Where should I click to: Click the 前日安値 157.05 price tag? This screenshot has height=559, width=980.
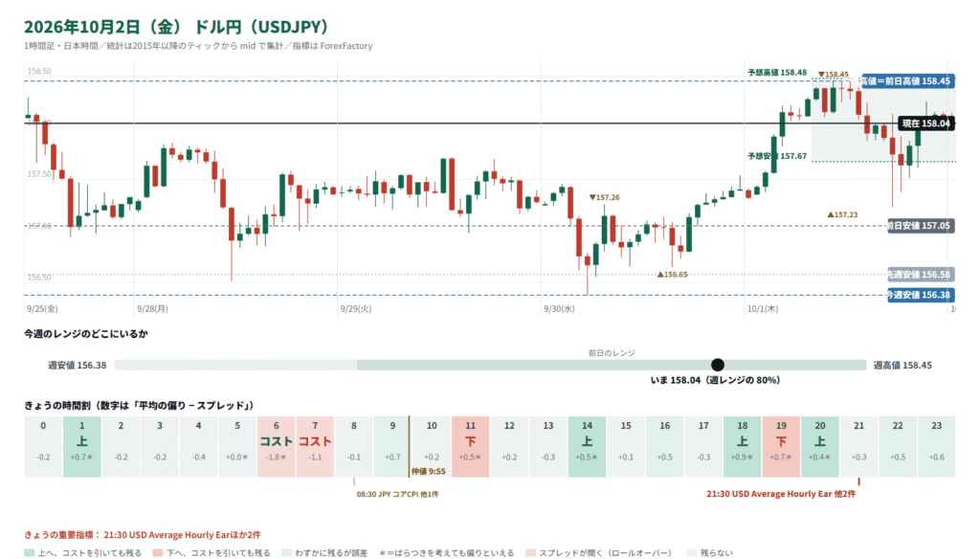(x=921, y=226)
